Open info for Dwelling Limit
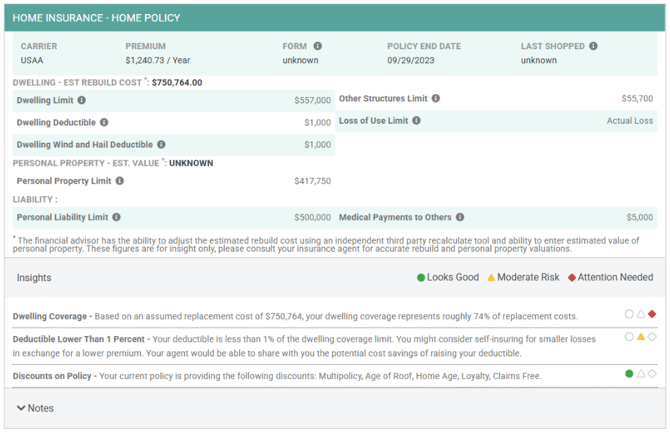Image resolution: width=670 pixels, height=433 pixels. [x=82, y=100]
